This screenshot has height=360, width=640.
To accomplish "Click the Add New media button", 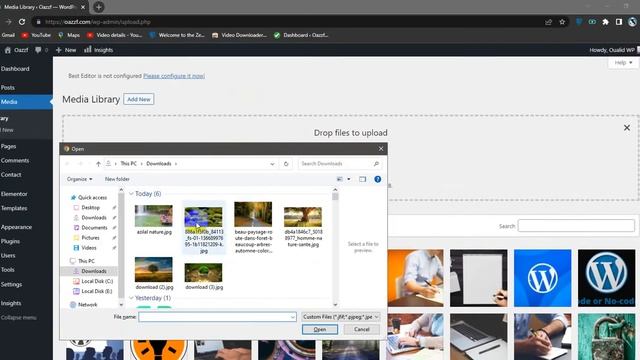I will [x=139, y=99].
